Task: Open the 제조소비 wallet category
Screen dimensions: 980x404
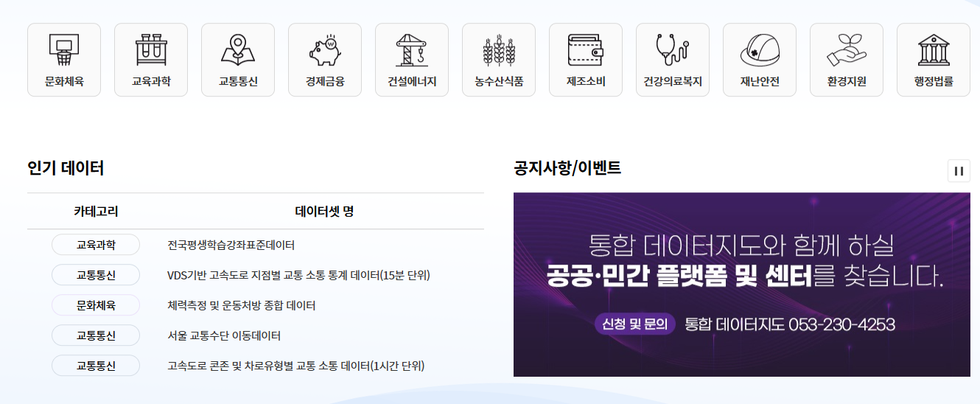Action: point(586,60)
